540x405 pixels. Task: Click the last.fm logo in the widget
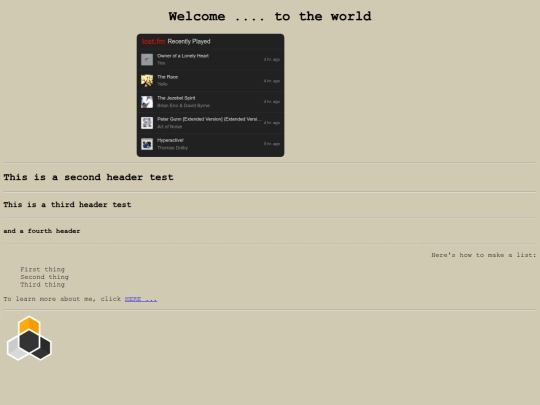click(154, 41)
